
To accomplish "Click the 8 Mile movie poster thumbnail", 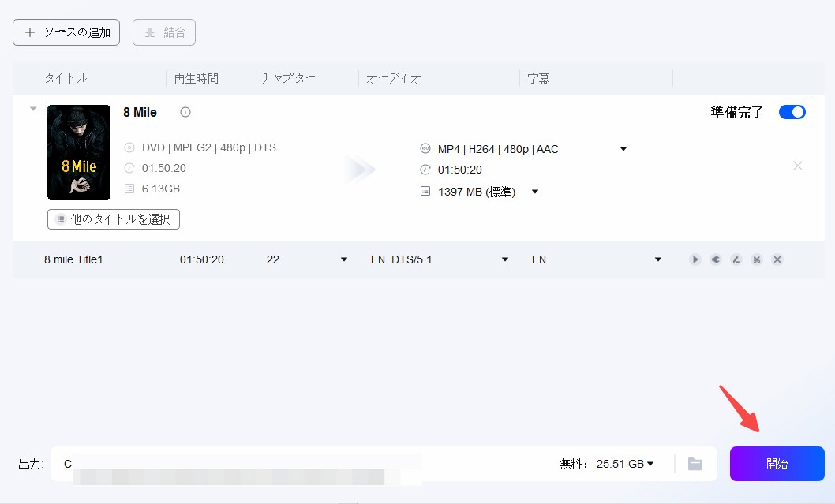I will [79, 152].
